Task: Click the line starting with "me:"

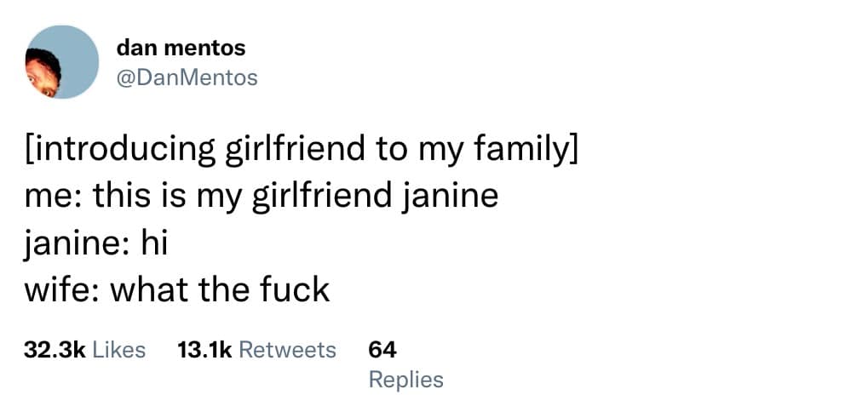Action: (260, 197)
